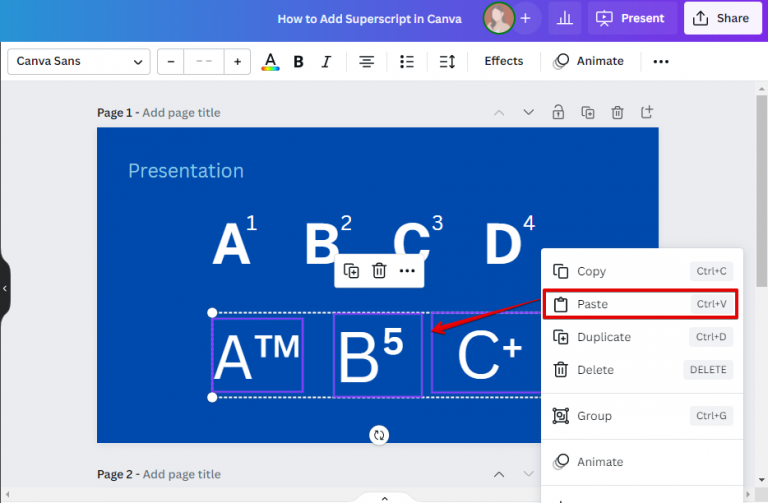Change the text alignment

point(367,62)
